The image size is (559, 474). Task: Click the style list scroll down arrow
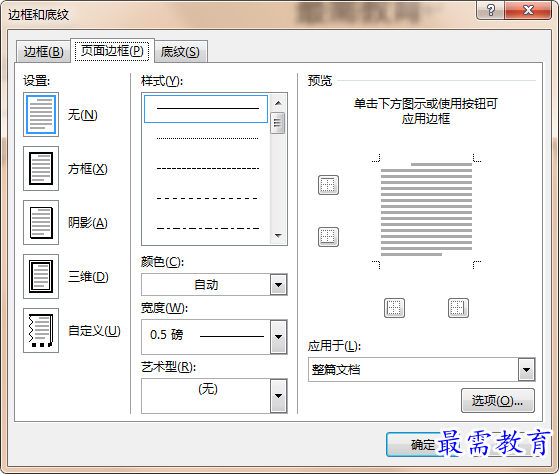[278, 235]
